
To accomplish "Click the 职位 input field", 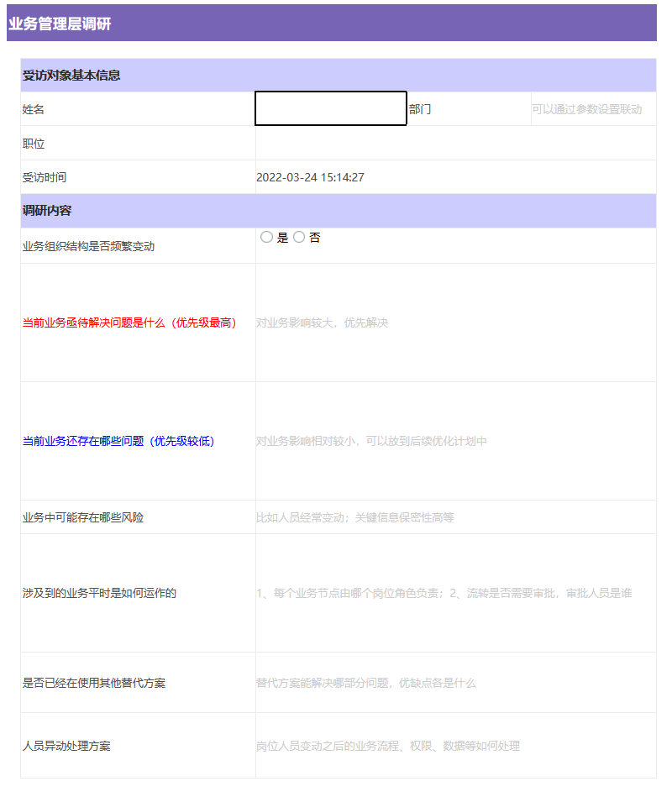I will click(456, 144).
